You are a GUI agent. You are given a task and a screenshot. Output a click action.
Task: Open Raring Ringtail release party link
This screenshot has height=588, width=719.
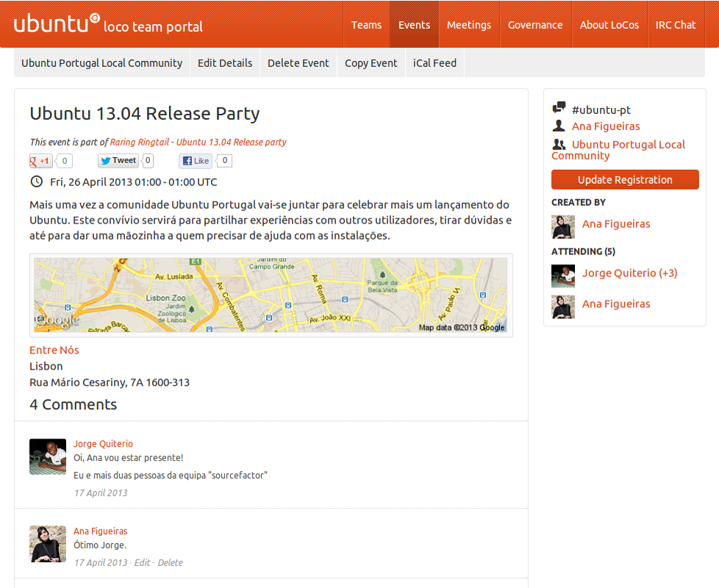pos(198,143)
